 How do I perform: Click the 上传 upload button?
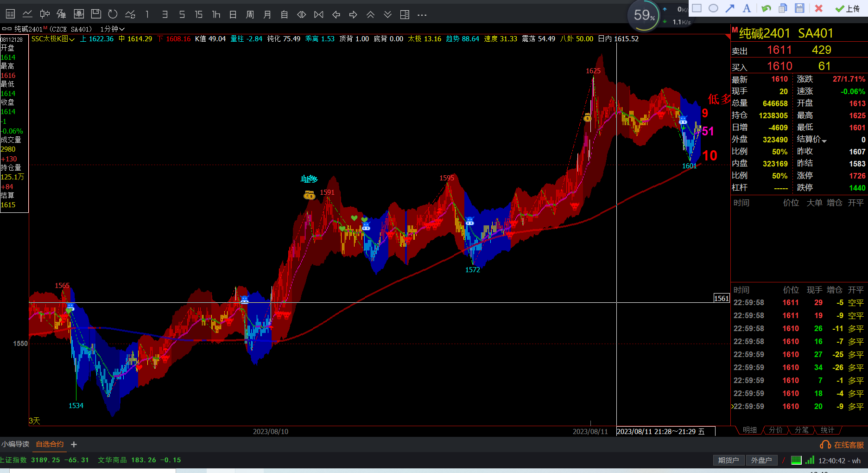[x=848, y=8]
